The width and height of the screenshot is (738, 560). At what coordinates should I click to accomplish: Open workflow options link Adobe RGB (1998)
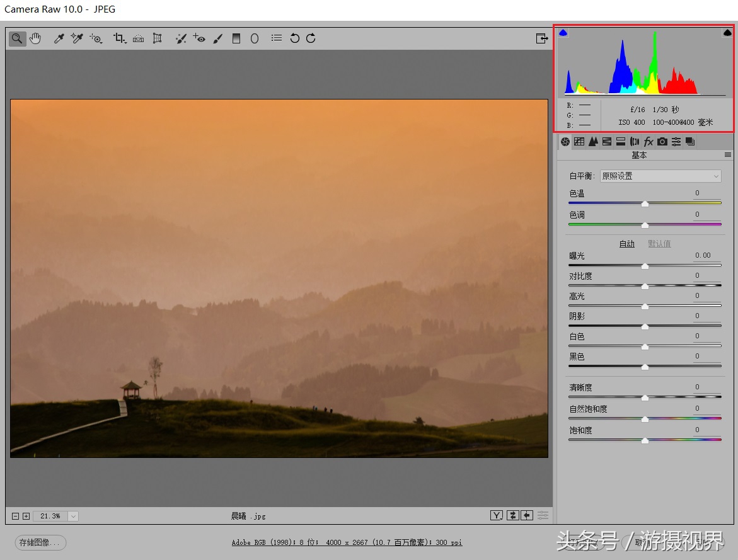347,542
